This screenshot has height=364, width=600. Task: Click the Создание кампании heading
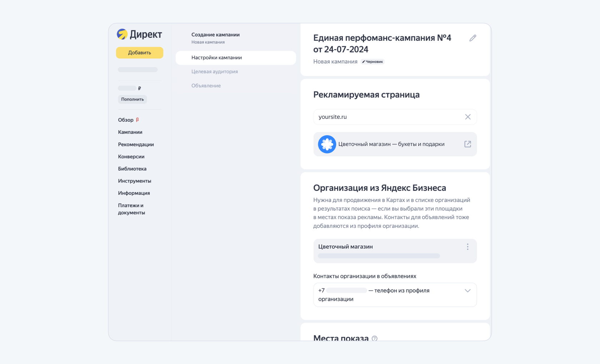coord(215,35)
